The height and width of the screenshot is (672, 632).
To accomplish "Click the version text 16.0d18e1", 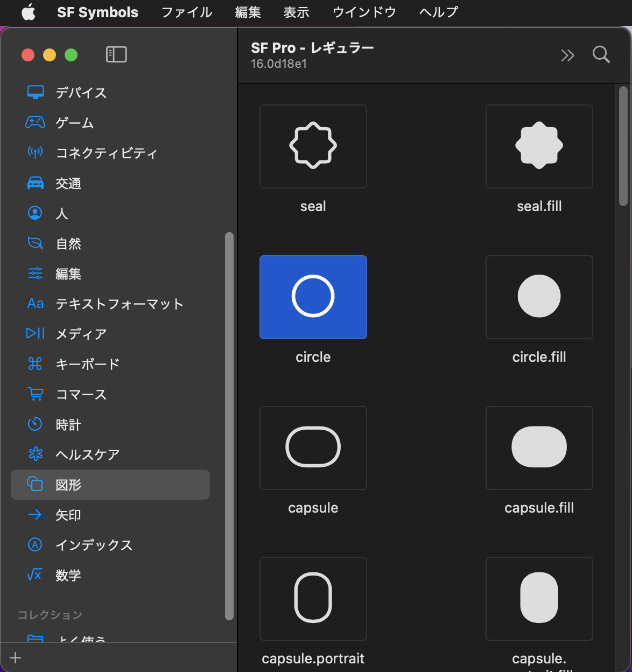I will tap(279, 64).
